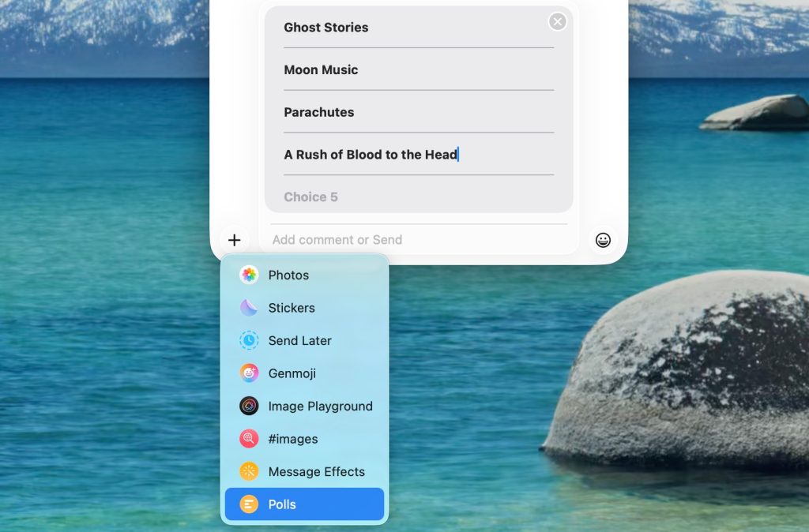Click the orange Message Effects icon
This screenshot has height=532, width=809.
pos(249,471)
